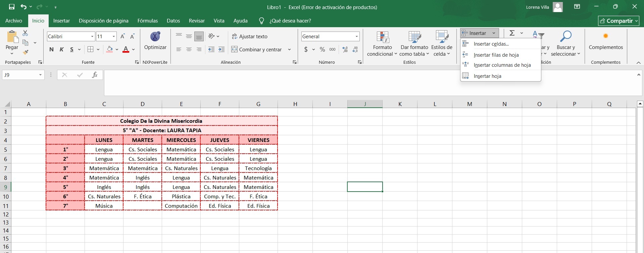Toggle Italic (K) formatting
The image size is (644, 253).
(62, 49)
